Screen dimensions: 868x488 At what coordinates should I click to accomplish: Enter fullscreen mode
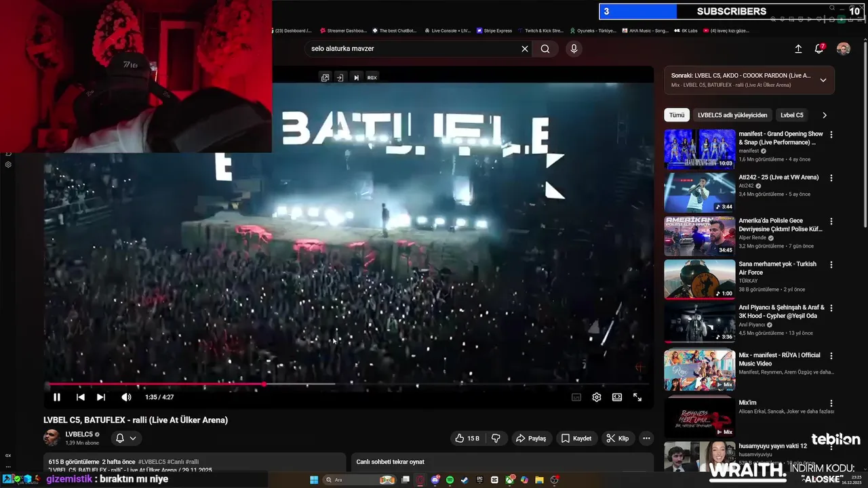(x=637, y=397)
